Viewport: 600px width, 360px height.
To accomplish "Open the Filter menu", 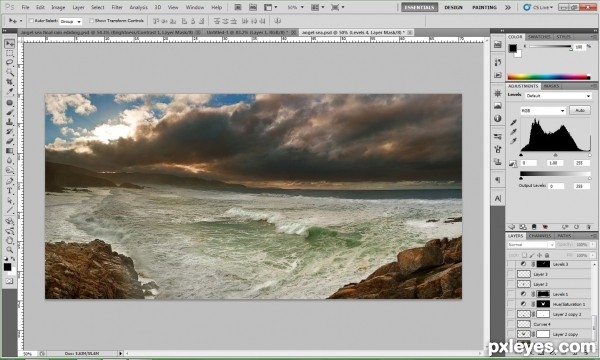I will pos(117,7).
